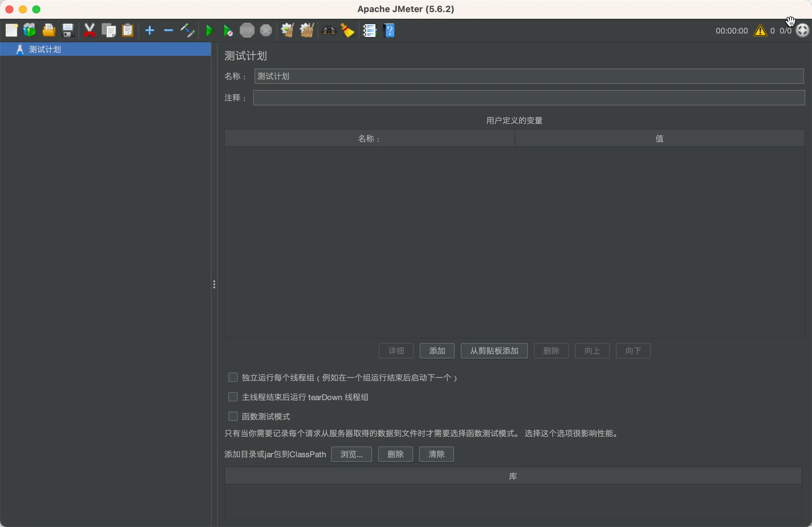
Task: Click the New test plan icon
Action: click(11, 30)
